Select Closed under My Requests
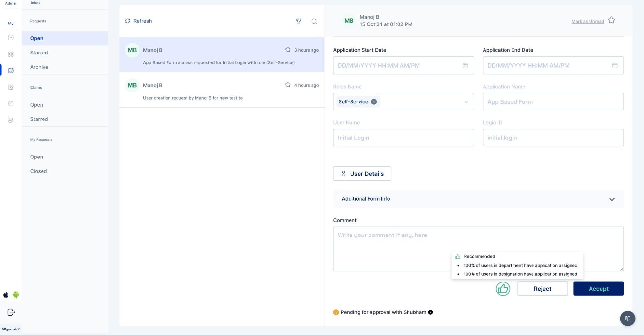This screenshot has height=335, width=644. pos(38,171)
